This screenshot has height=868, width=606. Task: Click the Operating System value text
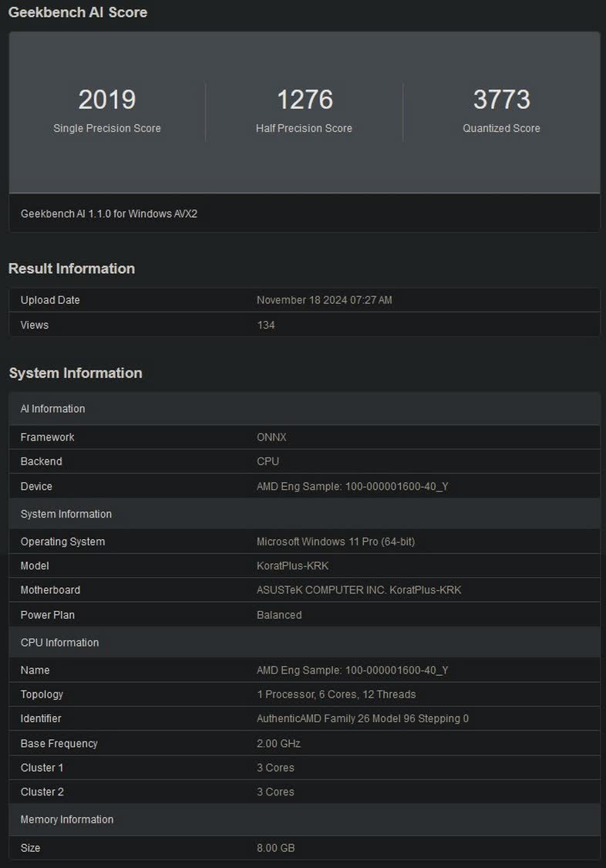click(x=335, y=542)
